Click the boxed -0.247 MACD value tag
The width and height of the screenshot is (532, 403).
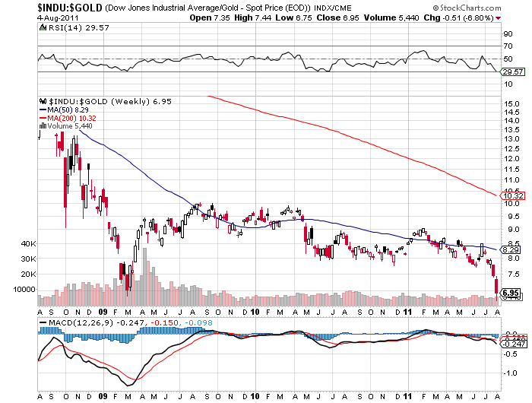click(514, 344)
